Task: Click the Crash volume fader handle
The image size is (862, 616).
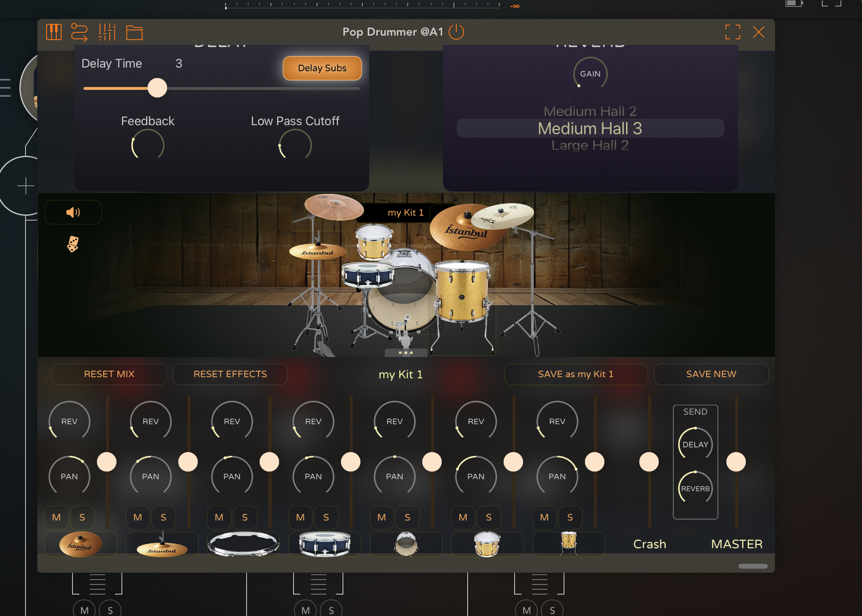Action: pos(649,462)
